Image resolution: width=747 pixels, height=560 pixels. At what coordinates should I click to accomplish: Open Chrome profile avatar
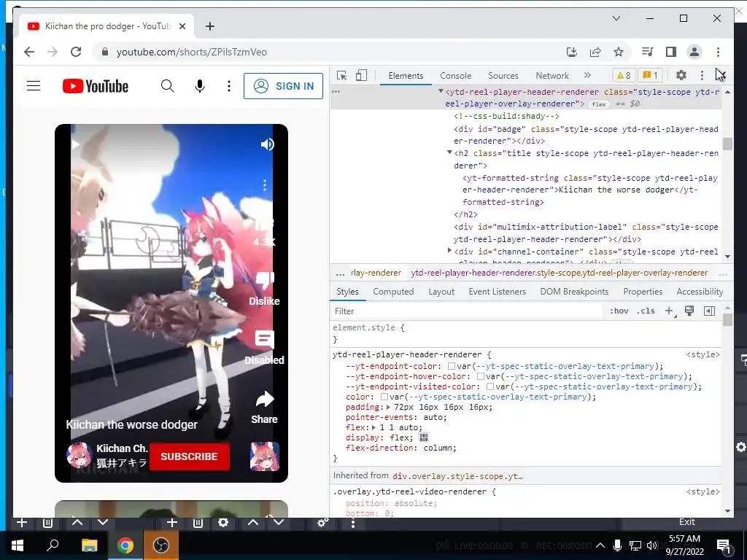[694, 52]
